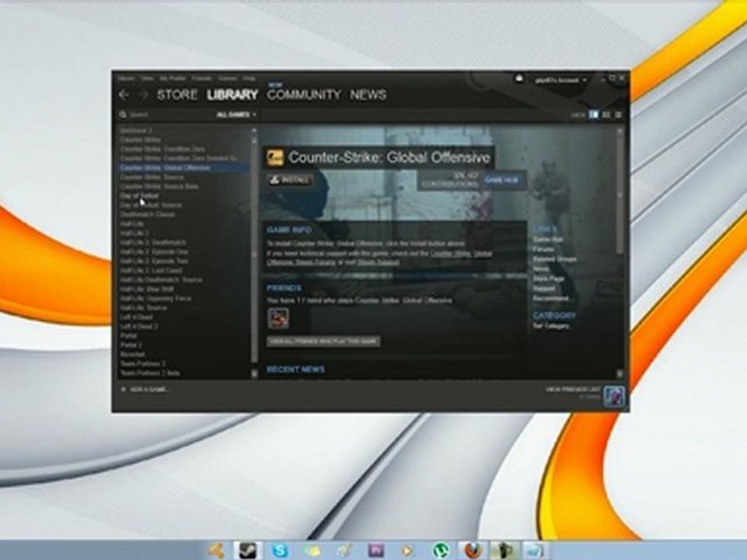Select Counter-Strike: Global Offensive in the list
The image size is (747, 560).
184,168
